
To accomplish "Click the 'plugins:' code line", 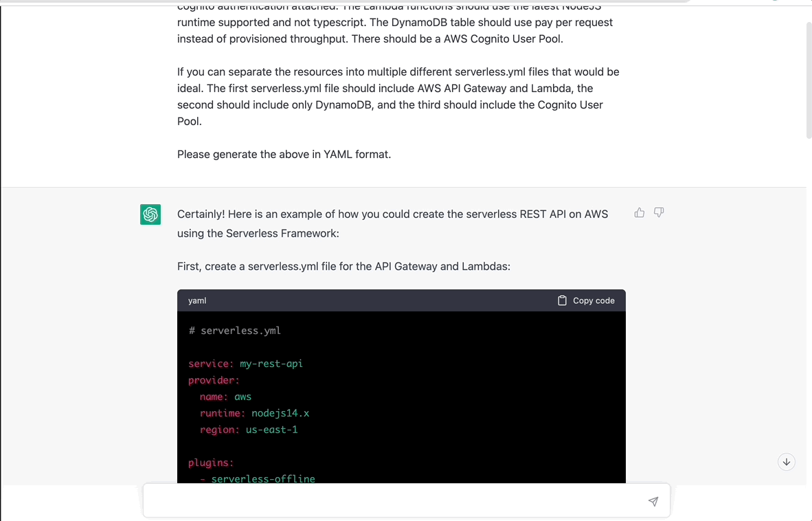I will click(211, 463).
